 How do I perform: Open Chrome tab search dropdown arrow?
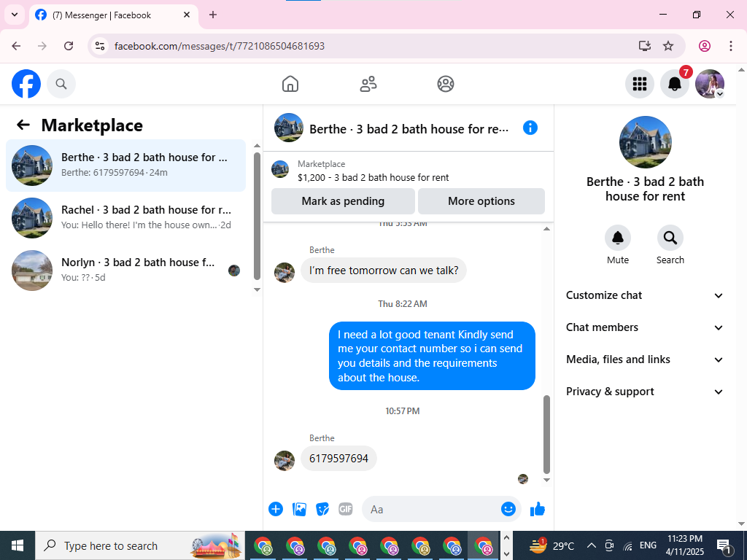[15, 15]
